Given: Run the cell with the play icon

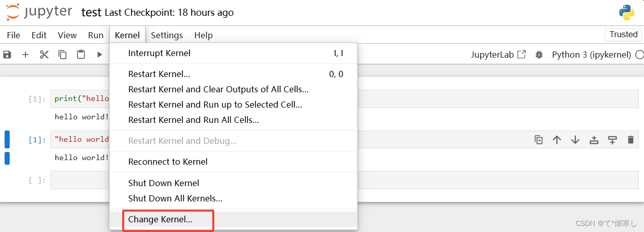Looking at the screenshot, I should click(100, 55).
